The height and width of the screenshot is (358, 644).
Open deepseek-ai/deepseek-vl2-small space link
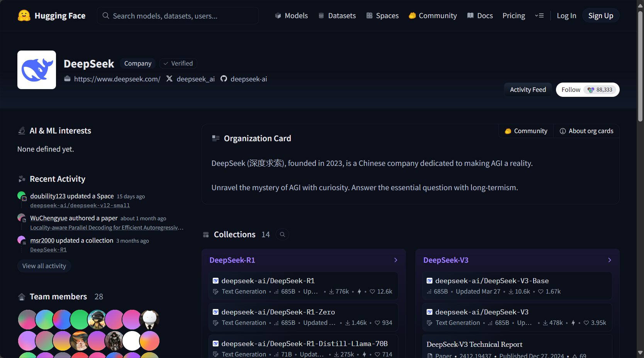pyautogui.click(x=80, y=205)
